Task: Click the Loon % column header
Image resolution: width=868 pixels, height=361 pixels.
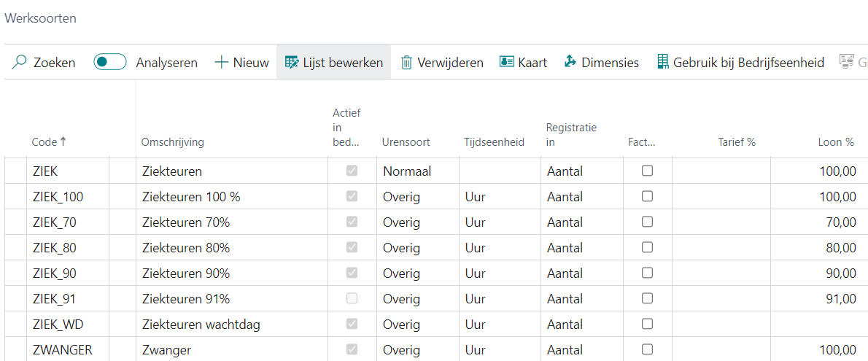Action: [836, 142]
